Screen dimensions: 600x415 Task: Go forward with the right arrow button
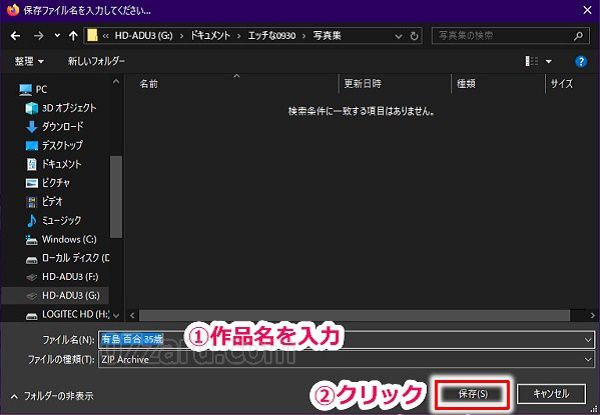click(x=39, y=36)
